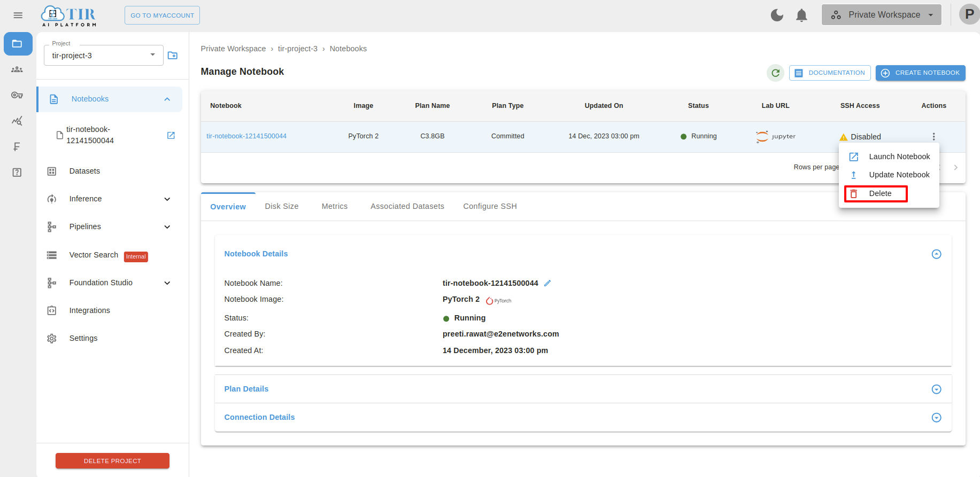Choose Launch Notebook from actions menu
The image size is (980, 477).
[889, 157]
